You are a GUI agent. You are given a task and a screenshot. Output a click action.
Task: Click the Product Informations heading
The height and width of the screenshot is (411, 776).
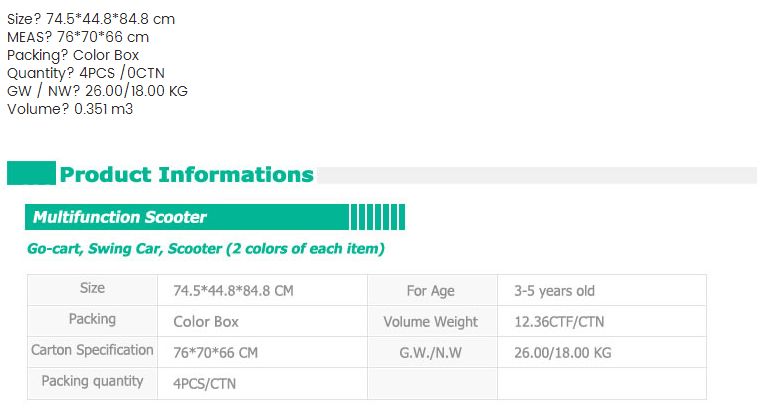187,175
